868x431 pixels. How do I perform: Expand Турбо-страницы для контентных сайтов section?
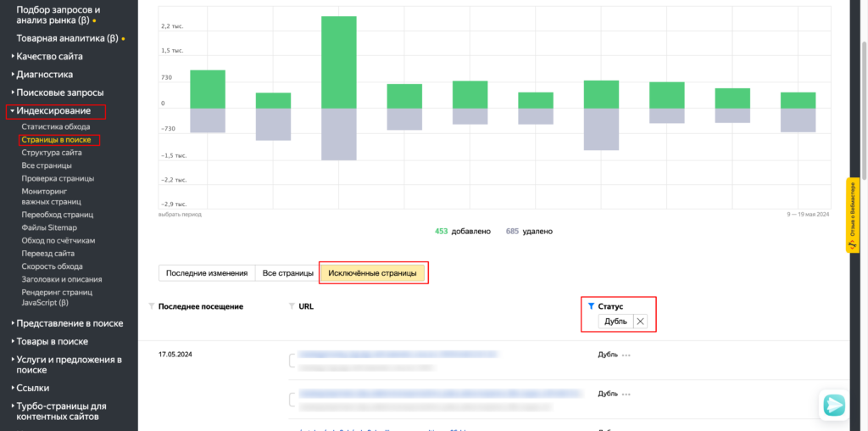(x=58, y=411)
